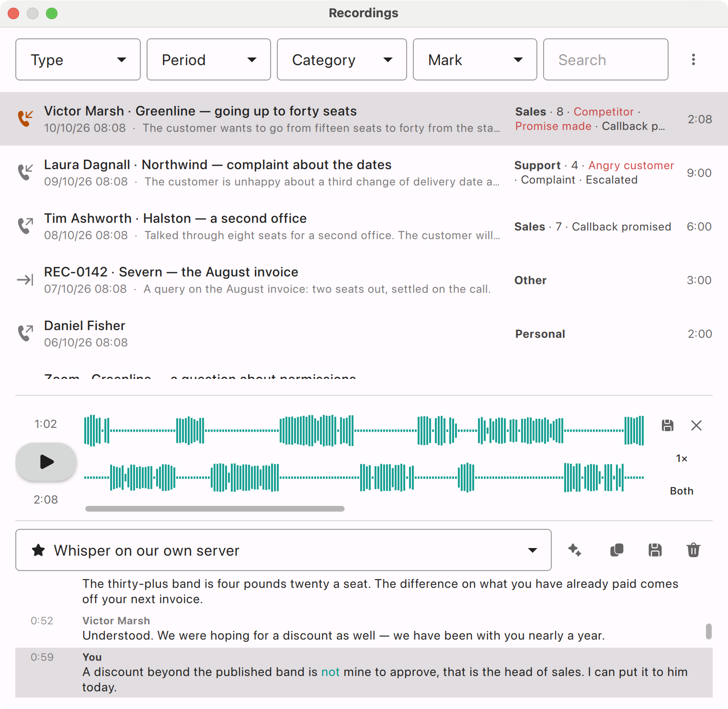
Task: Save the transcript
Action: click(655, 550)
